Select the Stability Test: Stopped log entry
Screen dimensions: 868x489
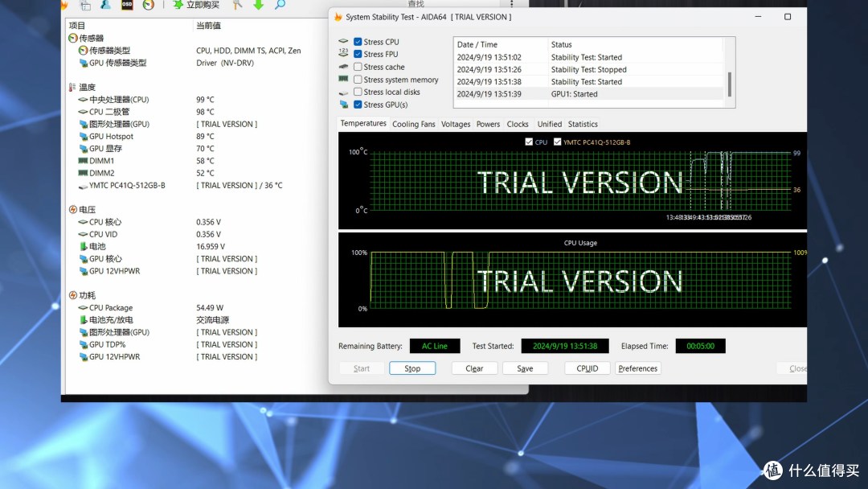click(x=589, y=70)
